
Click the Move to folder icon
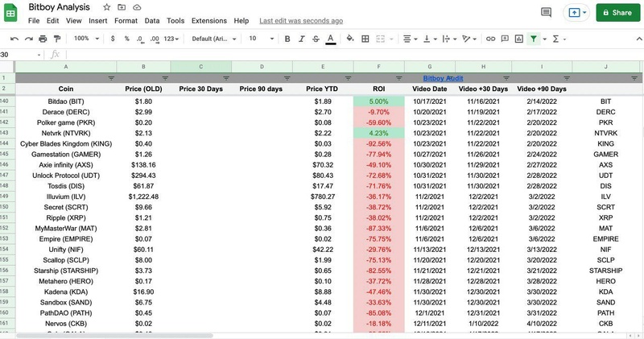pos(122,7)
